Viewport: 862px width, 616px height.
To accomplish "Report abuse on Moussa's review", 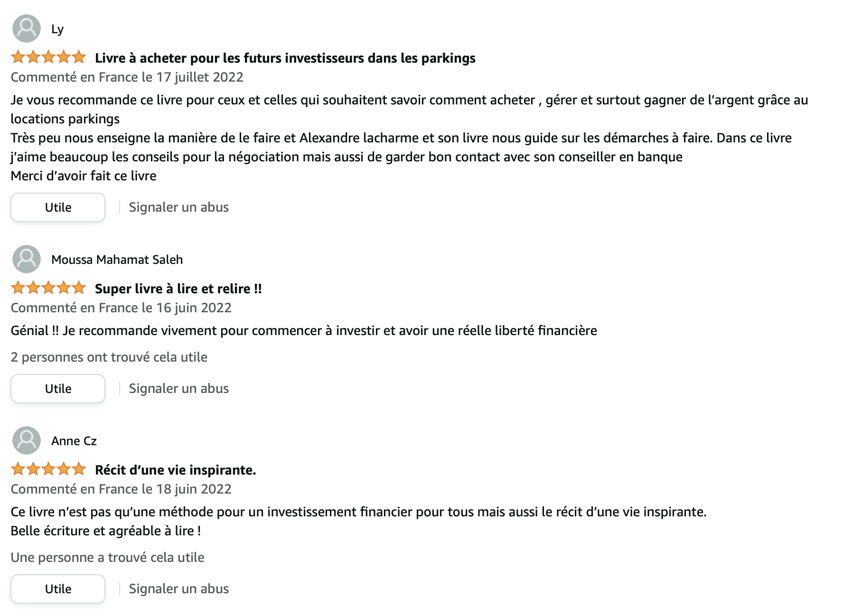I will [x=178, y=389].
